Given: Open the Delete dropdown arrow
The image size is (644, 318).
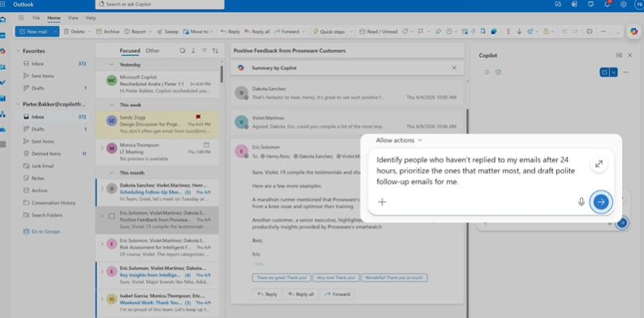Looking at the screenshot, I should click(89, 32).
